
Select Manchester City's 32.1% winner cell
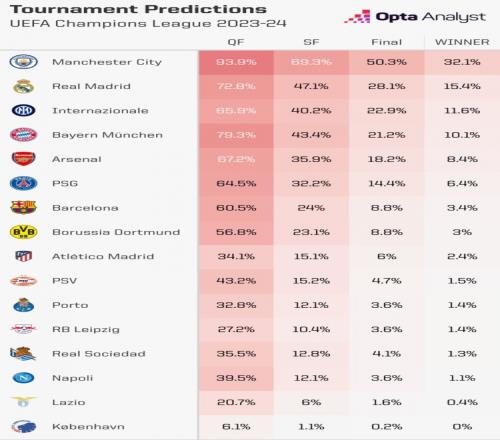click(x=462, y=62)
